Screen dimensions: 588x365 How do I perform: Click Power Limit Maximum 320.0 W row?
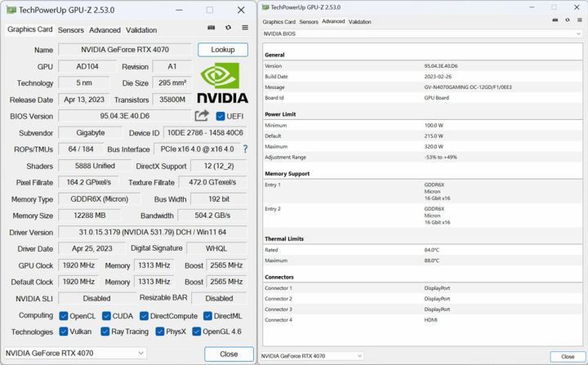coord(423,147)
